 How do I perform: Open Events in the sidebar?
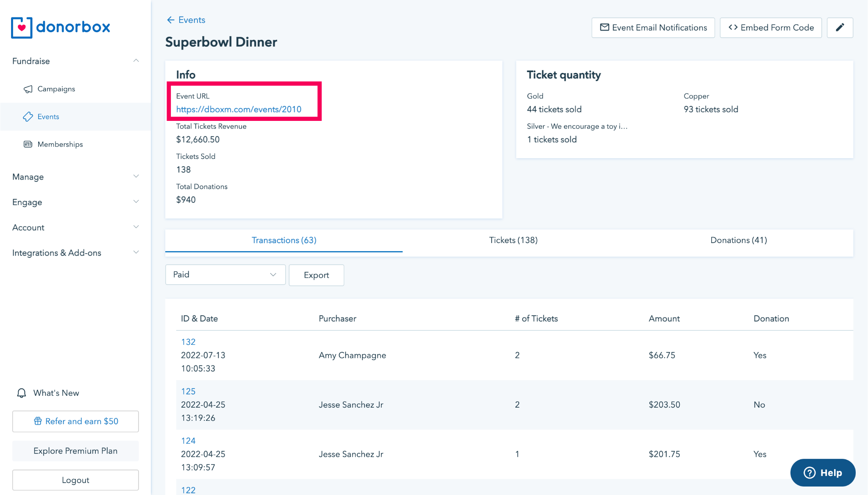click(75, 117)
